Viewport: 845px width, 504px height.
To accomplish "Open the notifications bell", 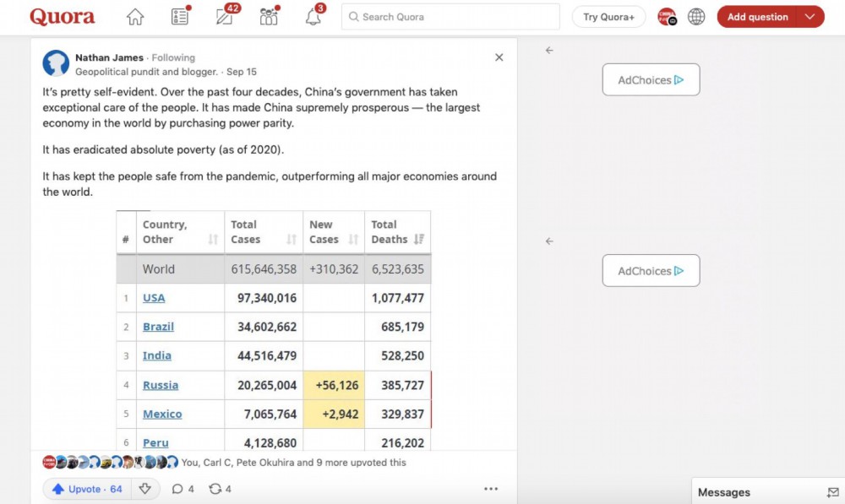I will point(313,17).
